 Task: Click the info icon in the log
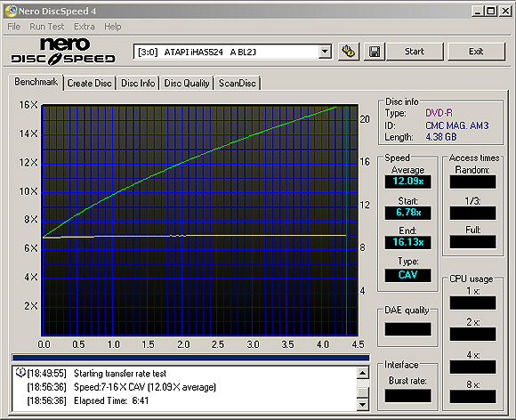point(20,372)
